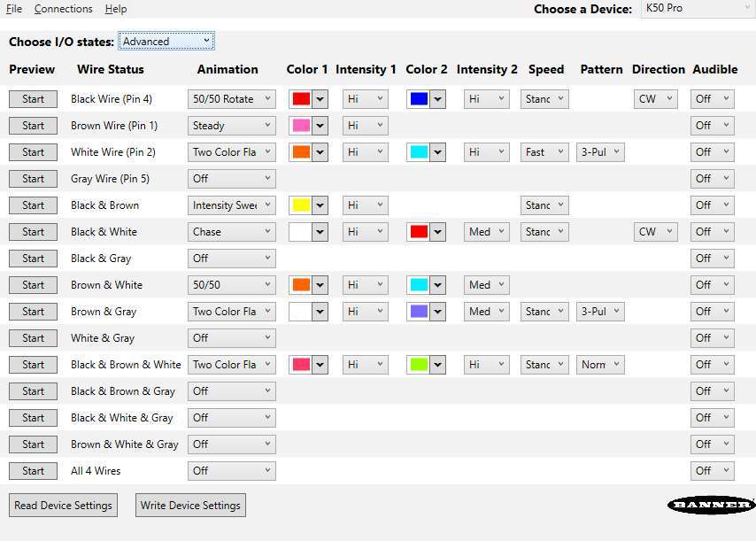The image size is (756, 541).
Task: Open the Animation dropdown for Black Wire (Pin 4)
Action: [231, 98]
